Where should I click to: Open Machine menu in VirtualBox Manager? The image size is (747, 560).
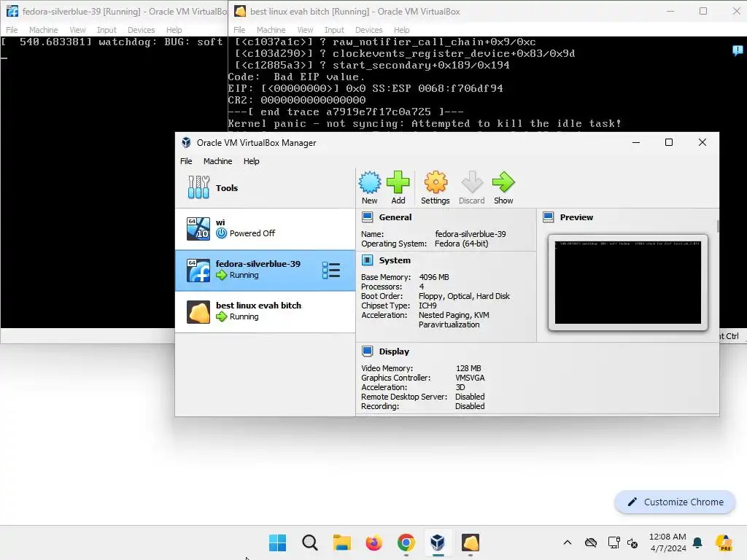click(x=217, y=161)
